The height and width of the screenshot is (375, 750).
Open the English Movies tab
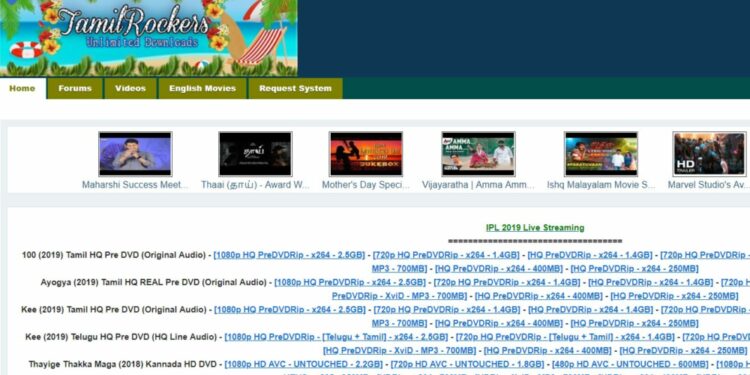202,88
